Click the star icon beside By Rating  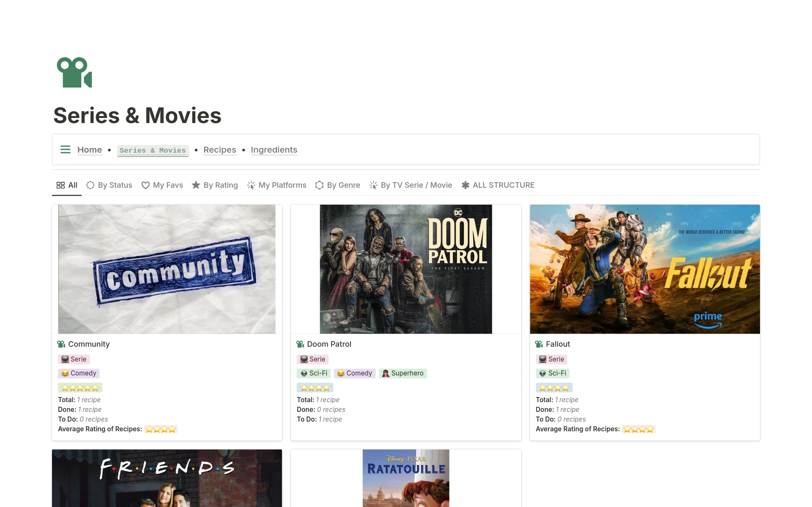point(196,185)
